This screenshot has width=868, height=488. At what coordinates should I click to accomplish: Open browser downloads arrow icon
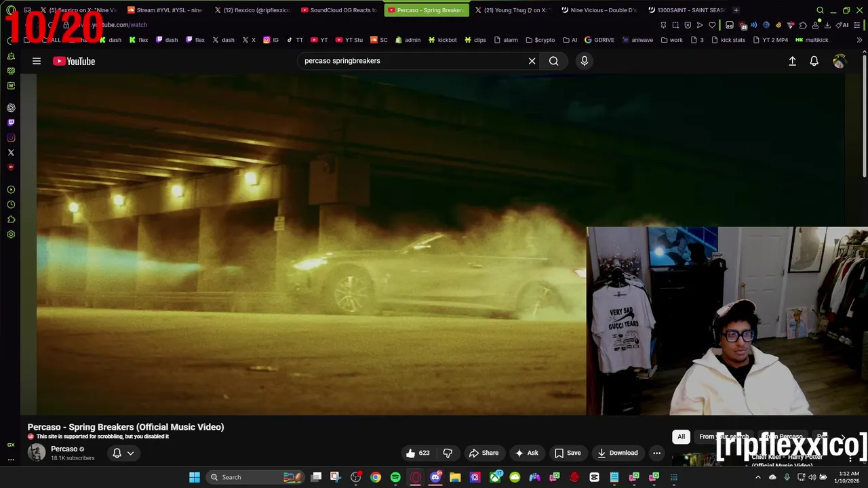click(827, 25)
